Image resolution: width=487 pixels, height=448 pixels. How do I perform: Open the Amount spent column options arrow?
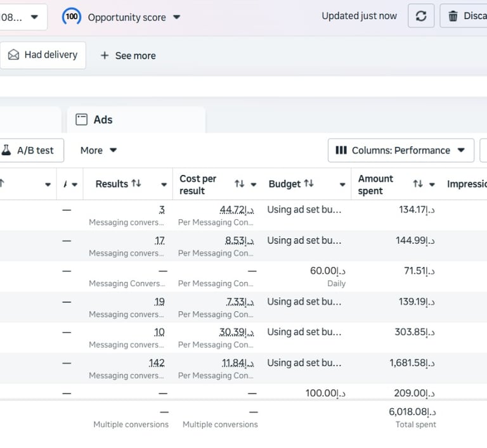point(432,184)
